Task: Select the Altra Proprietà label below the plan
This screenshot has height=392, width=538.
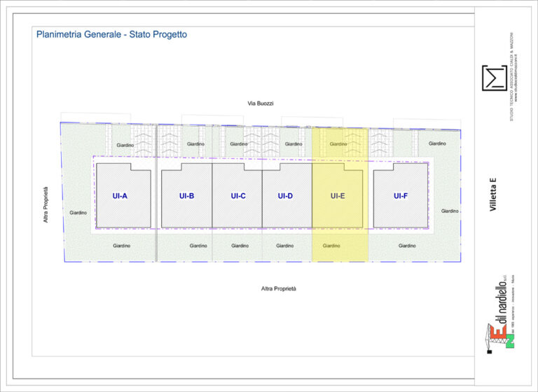Action: [279, 289]
